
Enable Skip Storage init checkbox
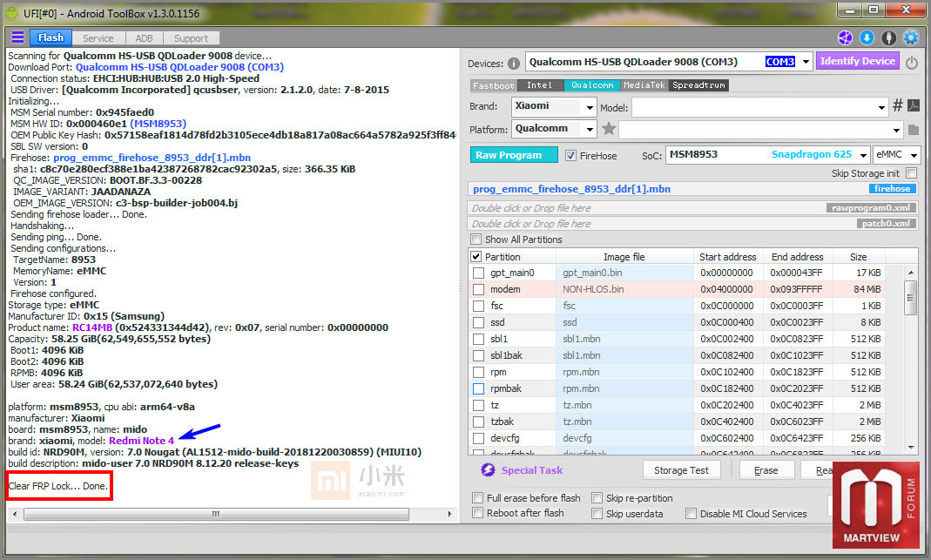click(912, 172)
